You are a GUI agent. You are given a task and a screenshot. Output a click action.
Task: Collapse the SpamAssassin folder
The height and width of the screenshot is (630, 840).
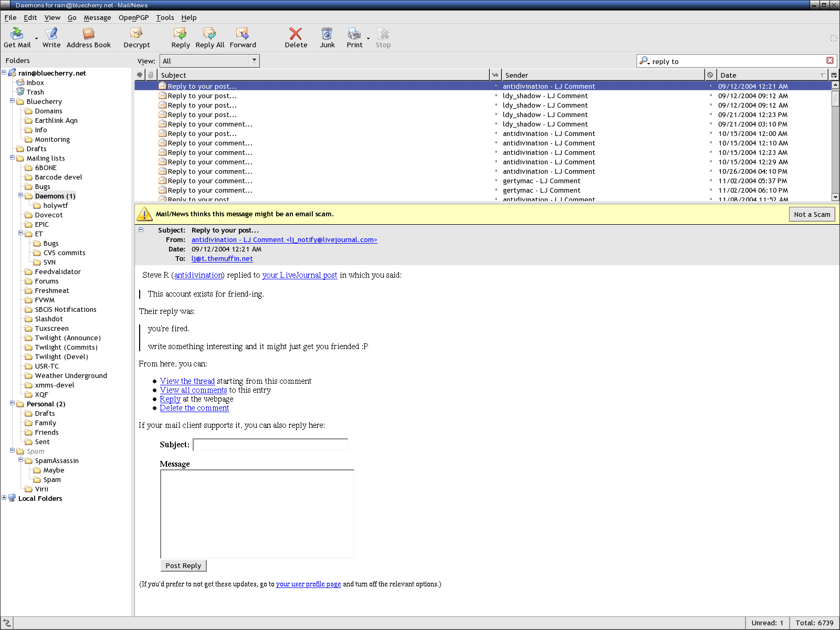tap(21, 460)
